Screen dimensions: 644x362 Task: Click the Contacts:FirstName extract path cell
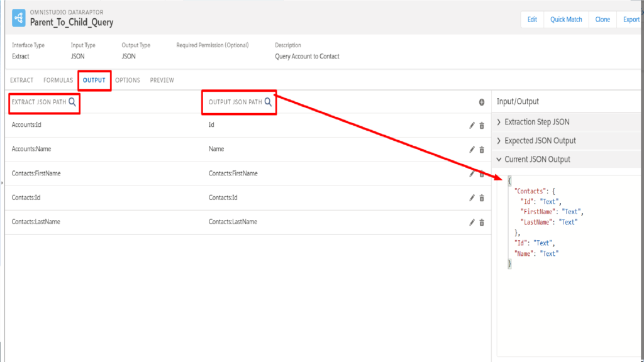36,173
